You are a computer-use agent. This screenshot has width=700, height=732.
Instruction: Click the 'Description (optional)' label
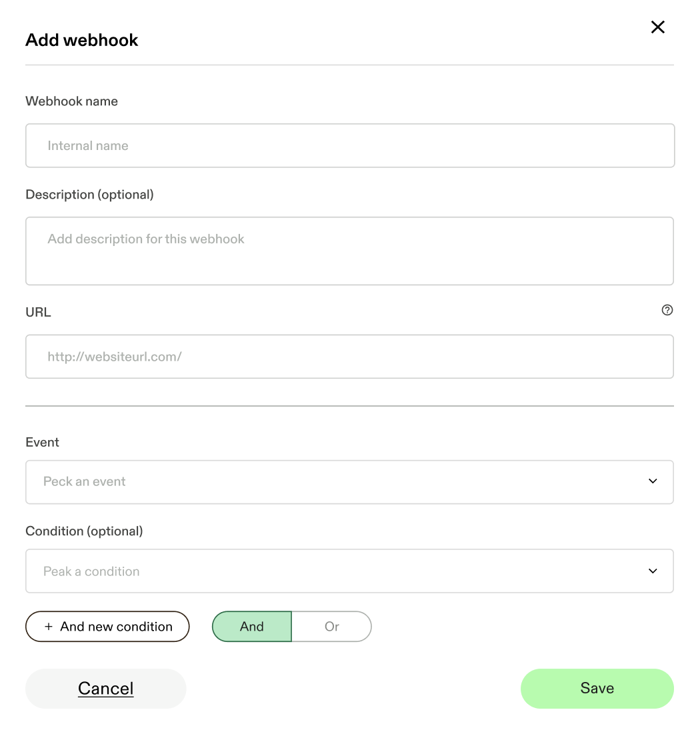click(x=89, y=195)
